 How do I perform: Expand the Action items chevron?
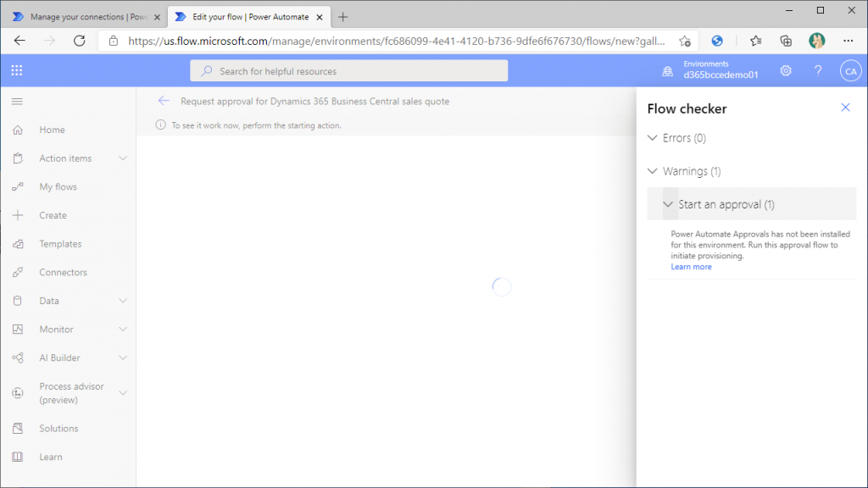[123, 158]
